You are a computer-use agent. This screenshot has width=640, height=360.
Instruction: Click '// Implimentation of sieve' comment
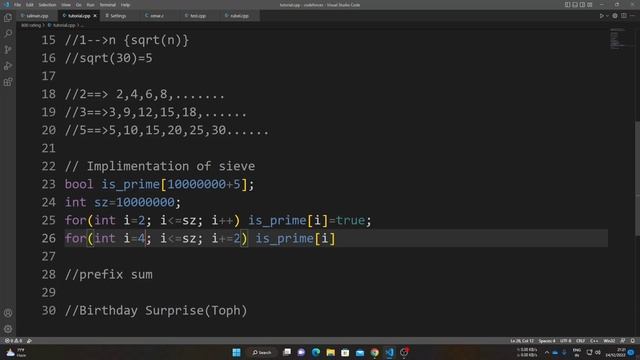(160, 166)
